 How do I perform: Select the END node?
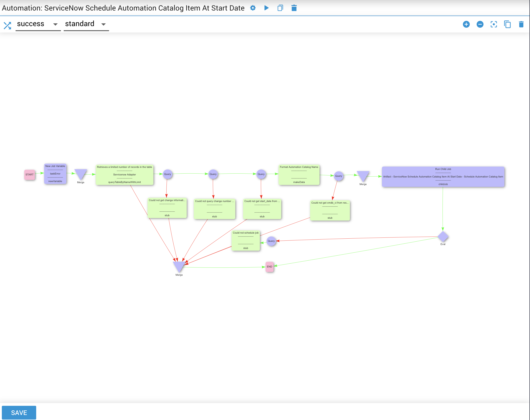[269, 266]
